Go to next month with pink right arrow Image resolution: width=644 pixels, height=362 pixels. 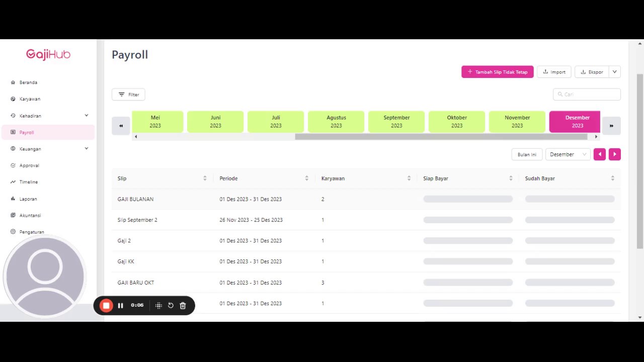coord(614,154)
